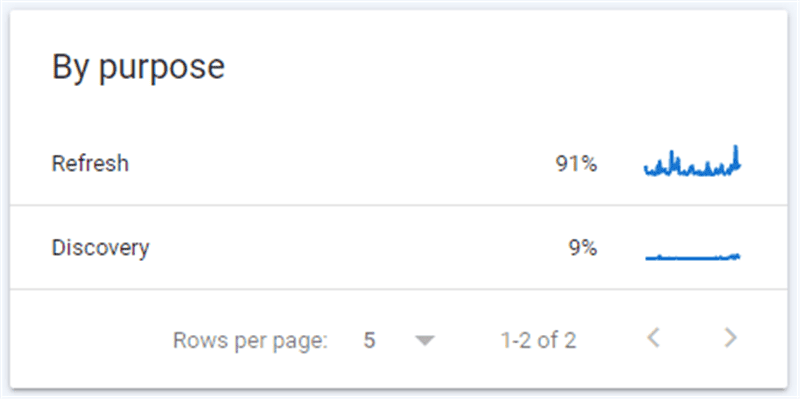Click the Rows per page label
Viewport: 800px width, 399px height.
click(x=250, y=340)
